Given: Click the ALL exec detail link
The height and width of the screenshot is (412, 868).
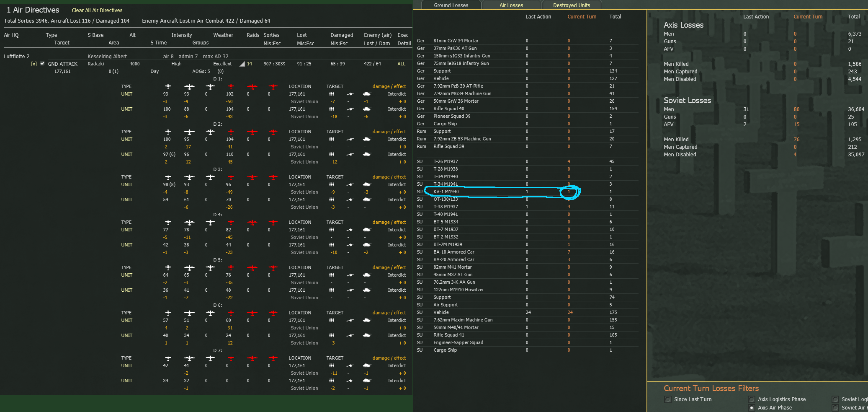Looking at the screenshot, I should coord(401,64).
